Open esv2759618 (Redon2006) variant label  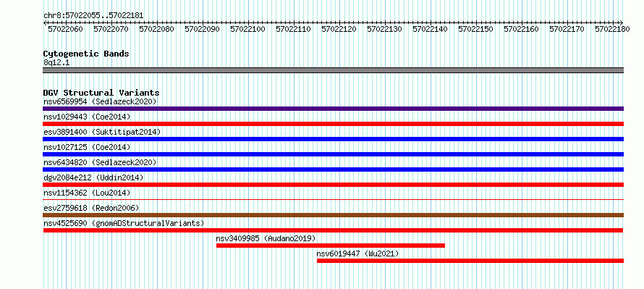[91, 208]
